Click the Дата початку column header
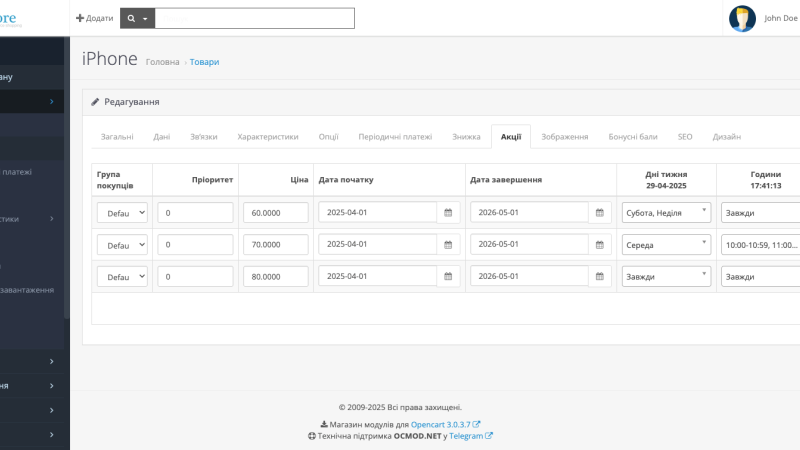Viewport: 800px width, 450px height. [x=346, y=180]
